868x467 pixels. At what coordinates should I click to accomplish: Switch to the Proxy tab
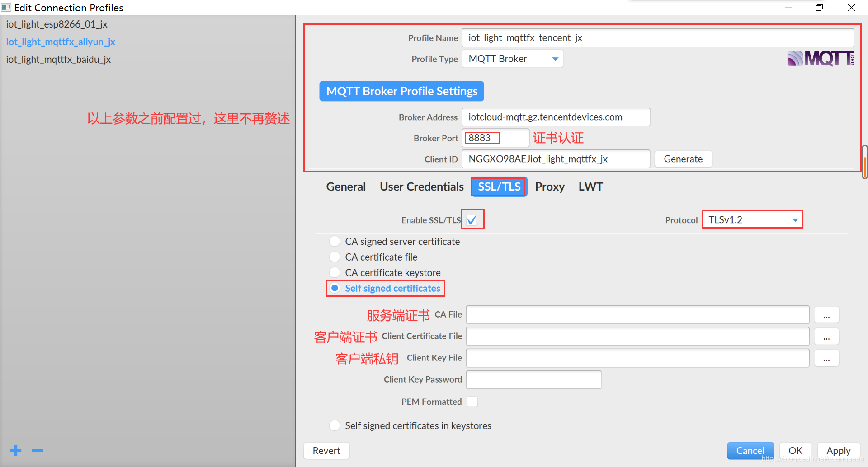(550, 187)
